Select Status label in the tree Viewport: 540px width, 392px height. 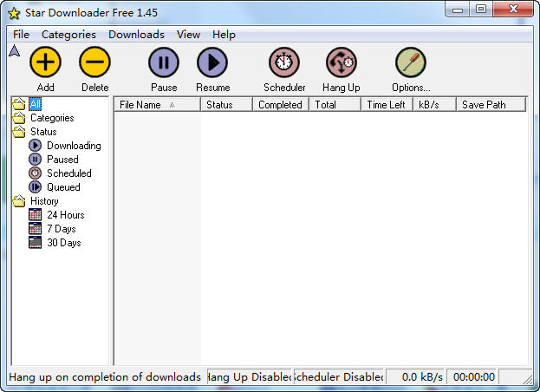43,132
